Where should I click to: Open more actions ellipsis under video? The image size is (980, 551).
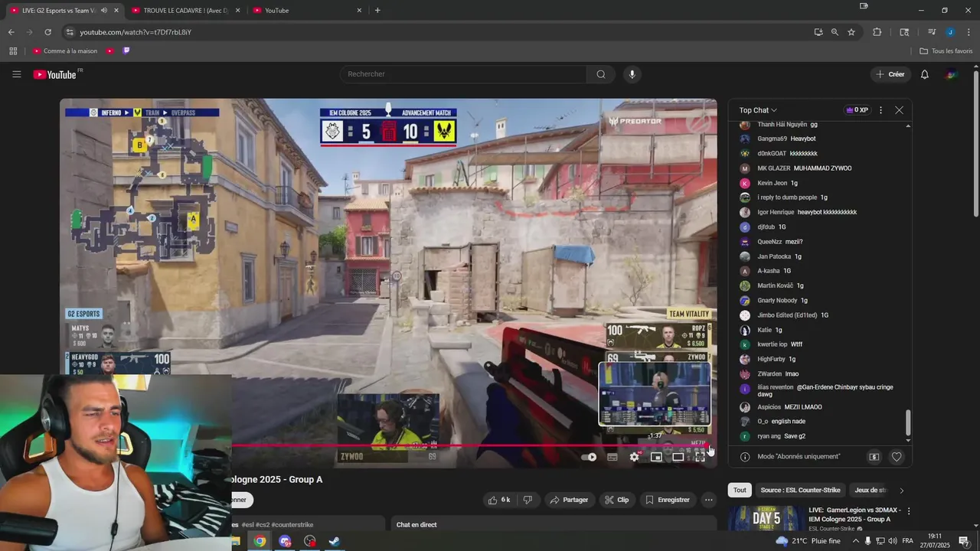[x=709, y=500]
